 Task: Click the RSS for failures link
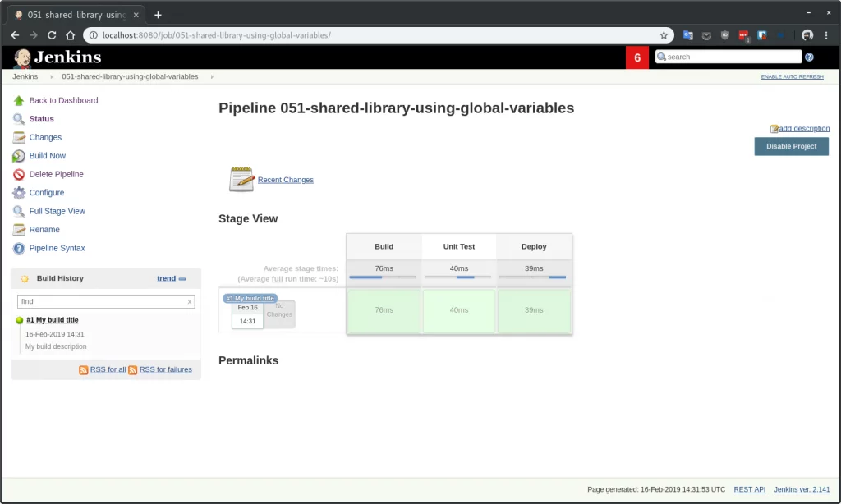pos(166,370)
